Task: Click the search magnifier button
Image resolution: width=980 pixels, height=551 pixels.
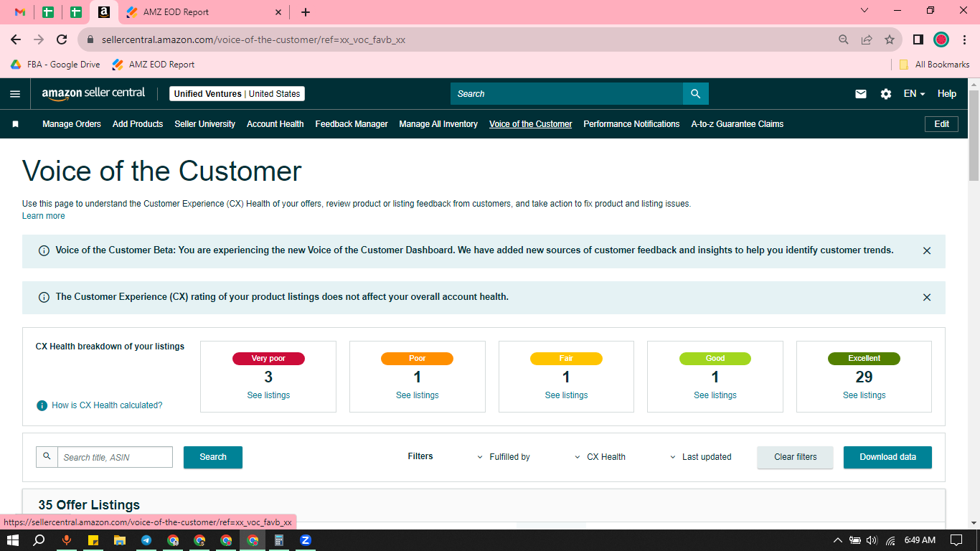Action: (x=695, y=94)
